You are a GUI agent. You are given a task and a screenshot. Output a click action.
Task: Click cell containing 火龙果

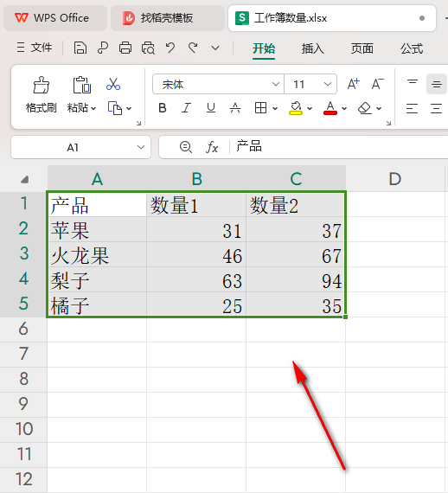[97, 255]
